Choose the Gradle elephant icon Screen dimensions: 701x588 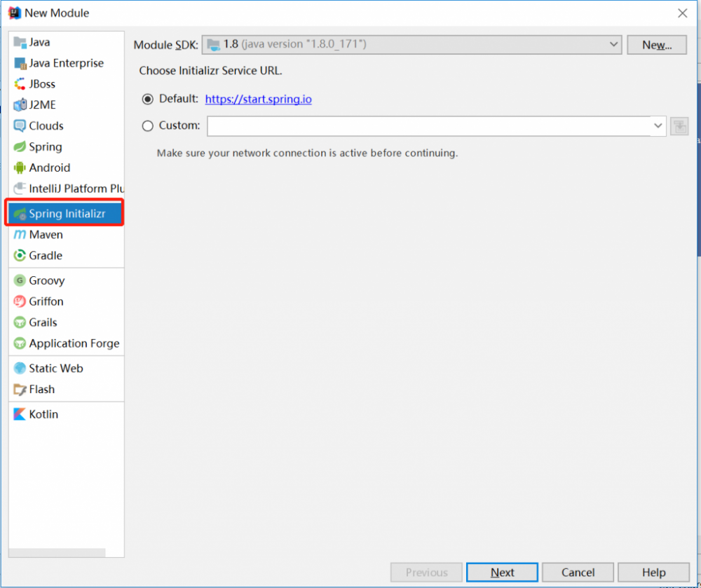pos(22,256)
